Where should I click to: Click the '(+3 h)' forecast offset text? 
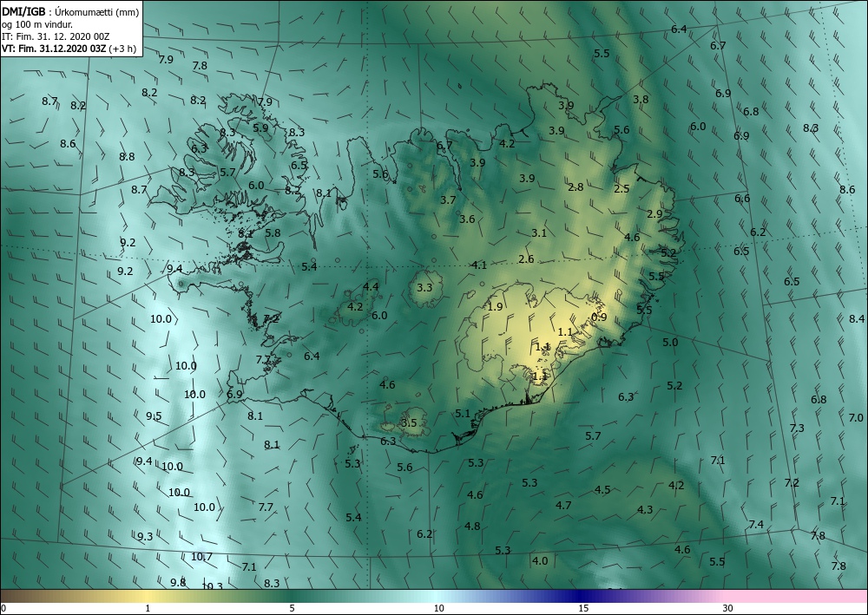tap(122, 48)
